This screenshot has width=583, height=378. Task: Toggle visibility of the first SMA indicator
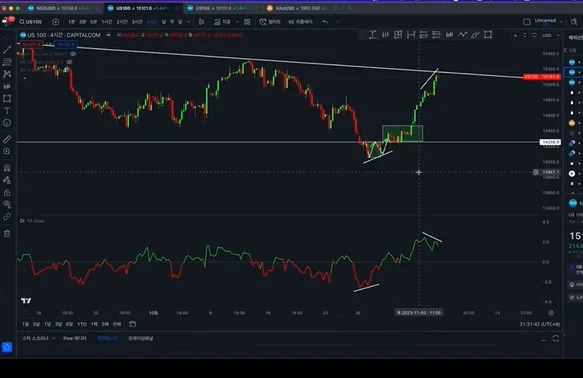(73, 54)
